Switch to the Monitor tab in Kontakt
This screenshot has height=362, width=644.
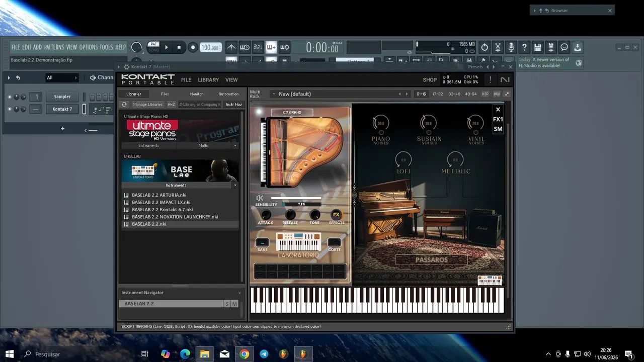[x=196, y=94]
